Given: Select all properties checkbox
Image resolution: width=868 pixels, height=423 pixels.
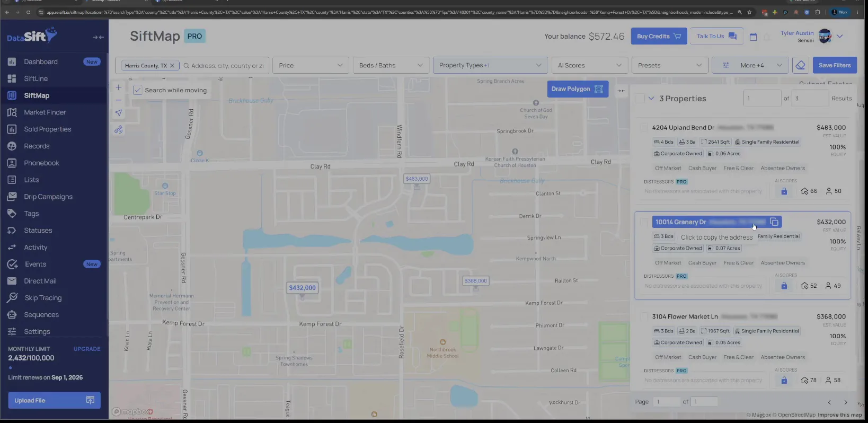Looking at the screenshot, I should click(640, 99).
